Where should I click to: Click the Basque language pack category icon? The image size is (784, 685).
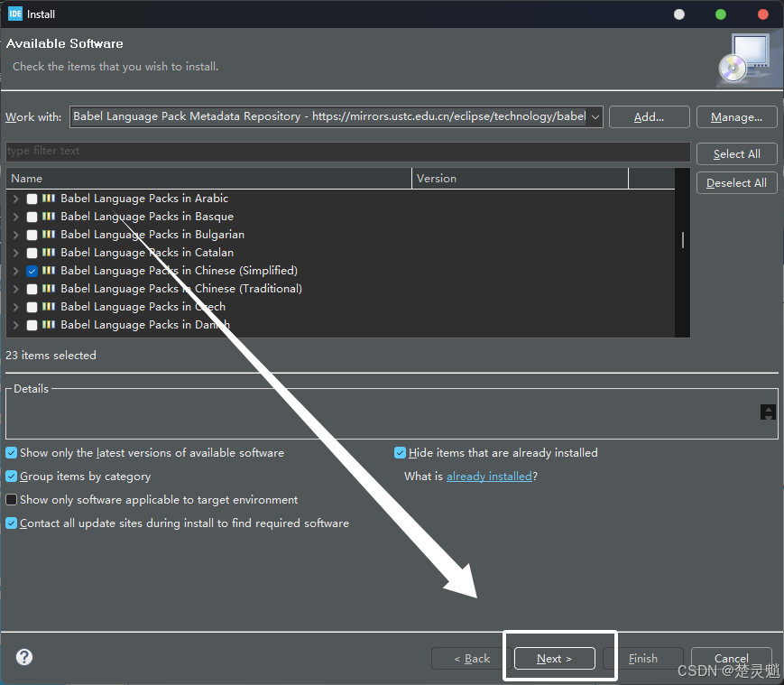pyautogui.click(x=49, y=217)
